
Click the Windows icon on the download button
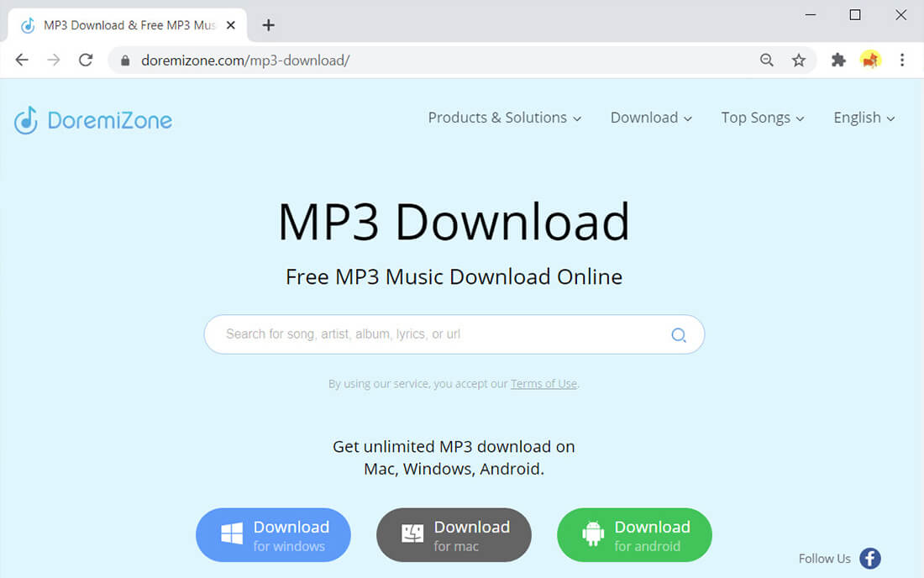point(230,534)
